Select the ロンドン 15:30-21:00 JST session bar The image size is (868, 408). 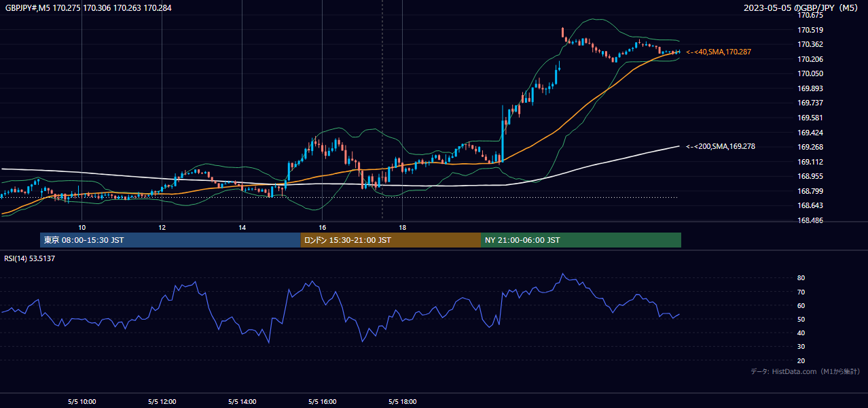391,240
